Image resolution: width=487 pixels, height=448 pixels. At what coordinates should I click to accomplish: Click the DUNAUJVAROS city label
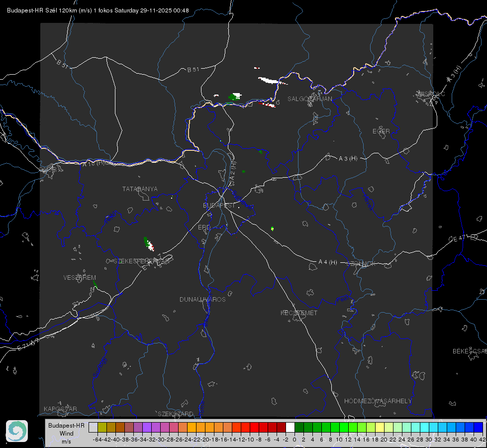coord(202,299)
